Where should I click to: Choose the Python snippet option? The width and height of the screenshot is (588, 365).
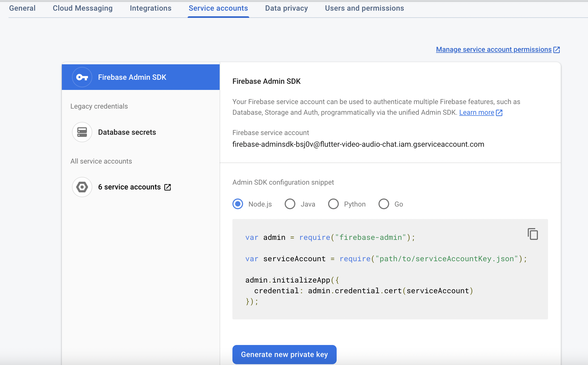click(x=333, y=204)
